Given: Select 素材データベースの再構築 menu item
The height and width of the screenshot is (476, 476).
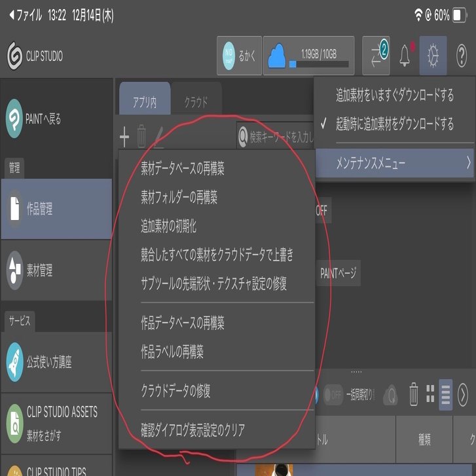Looking at the screenshot, I should point(183,168).
